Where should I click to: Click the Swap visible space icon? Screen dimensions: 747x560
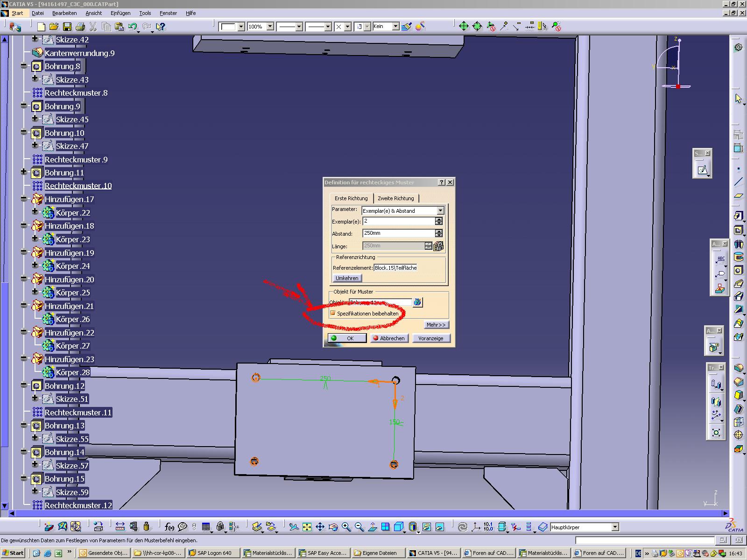[439, 527]
